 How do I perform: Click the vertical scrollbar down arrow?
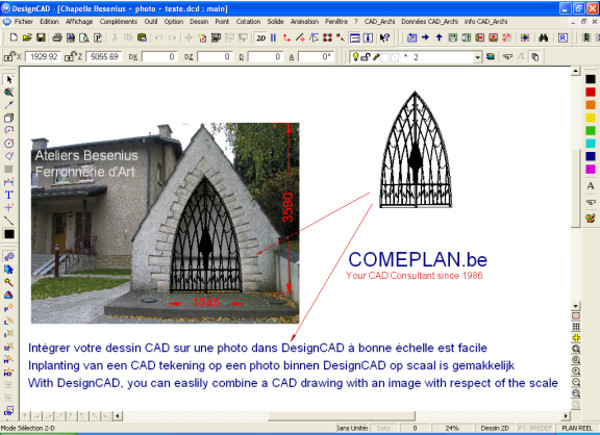click(x=576, y=306)
